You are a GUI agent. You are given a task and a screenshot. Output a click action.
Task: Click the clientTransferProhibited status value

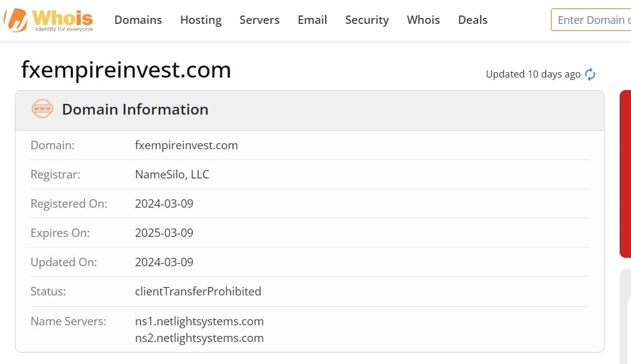click(198, 291)
